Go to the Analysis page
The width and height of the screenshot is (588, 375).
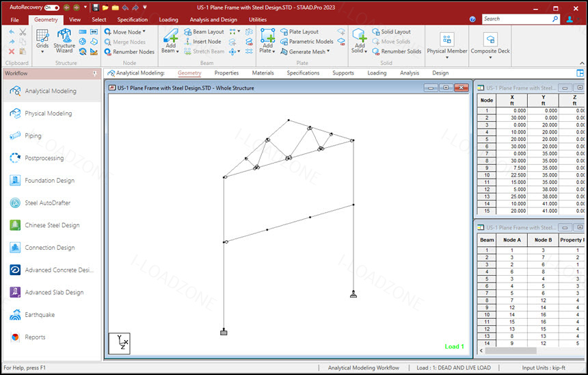point(410,73)
